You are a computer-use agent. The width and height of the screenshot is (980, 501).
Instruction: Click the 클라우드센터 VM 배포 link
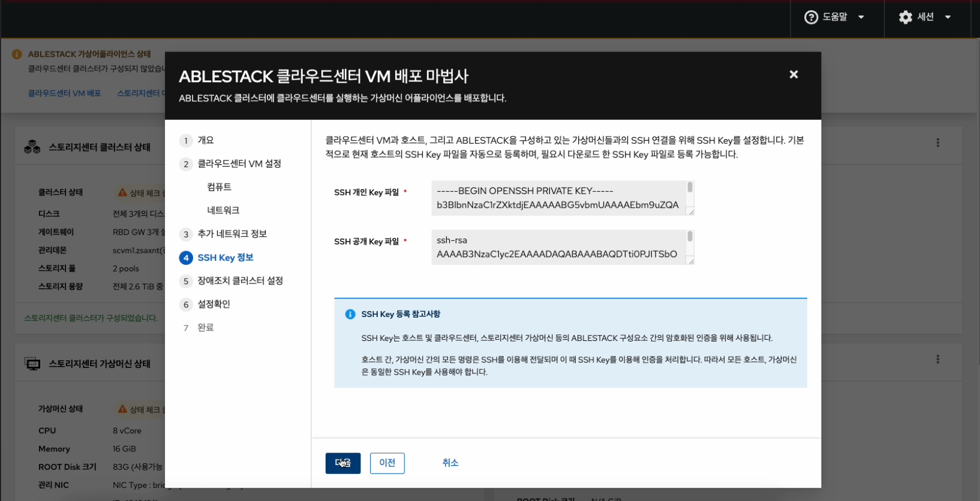click(x=65, y=93)
